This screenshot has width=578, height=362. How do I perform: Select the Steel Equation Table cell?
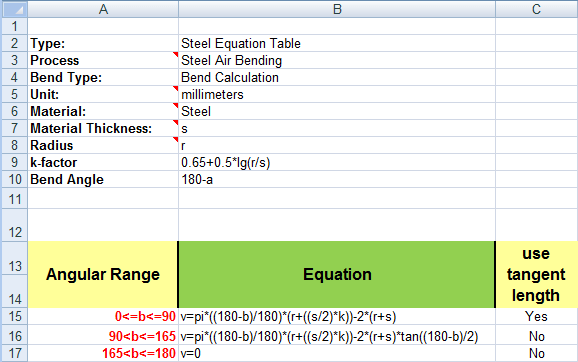click(337, 43)
